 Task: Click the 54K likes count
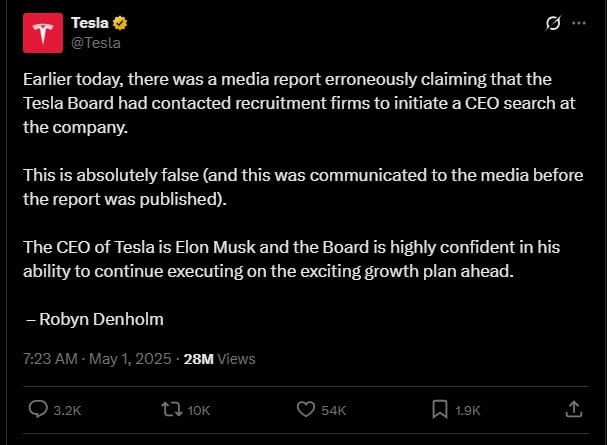pos(333,410)
